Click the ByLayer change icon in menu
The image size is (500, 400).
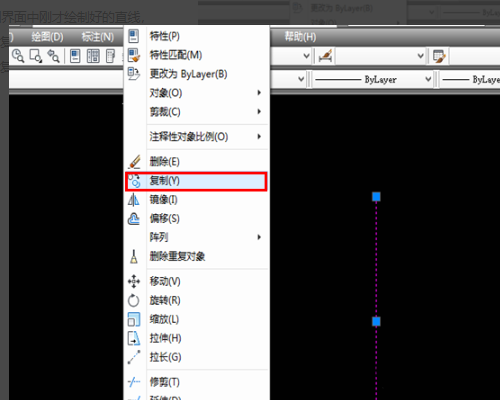(x=134, y=74)
